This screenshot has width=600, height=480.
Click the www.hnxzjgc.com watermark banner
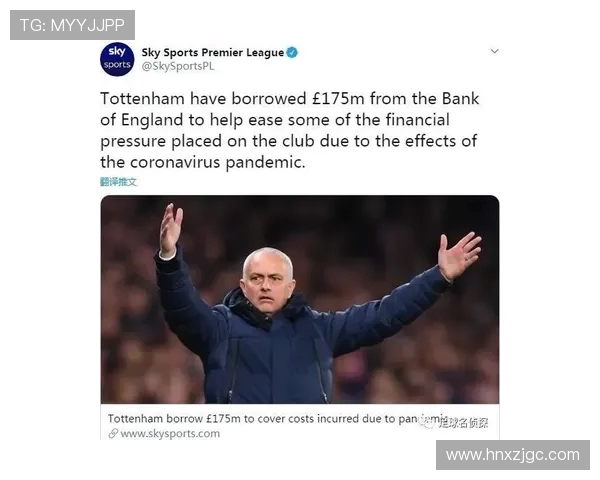pyautogui.click(x=513, y=455)
